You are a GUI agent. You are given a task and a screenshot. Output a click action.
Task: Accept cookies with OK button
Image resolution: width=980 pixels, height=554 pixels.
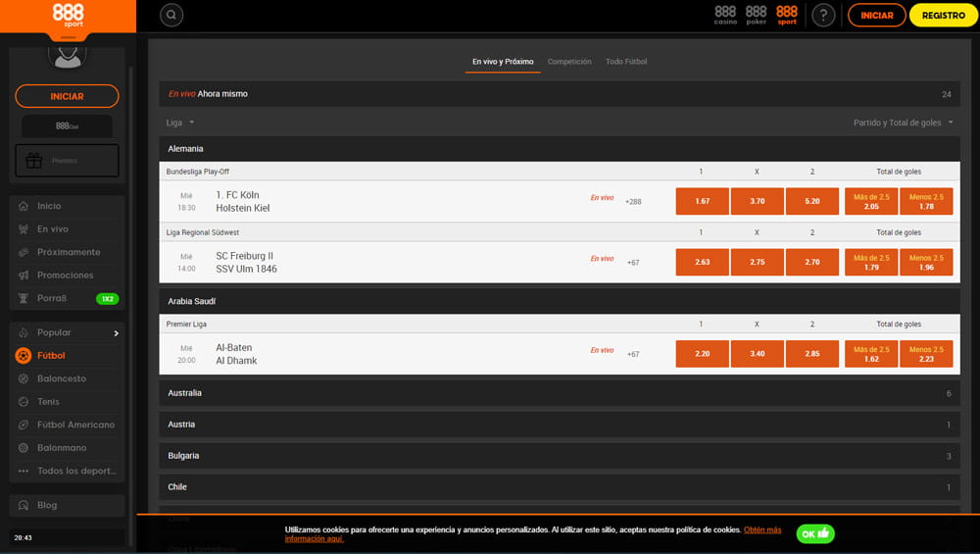click(x=815, y=533)
